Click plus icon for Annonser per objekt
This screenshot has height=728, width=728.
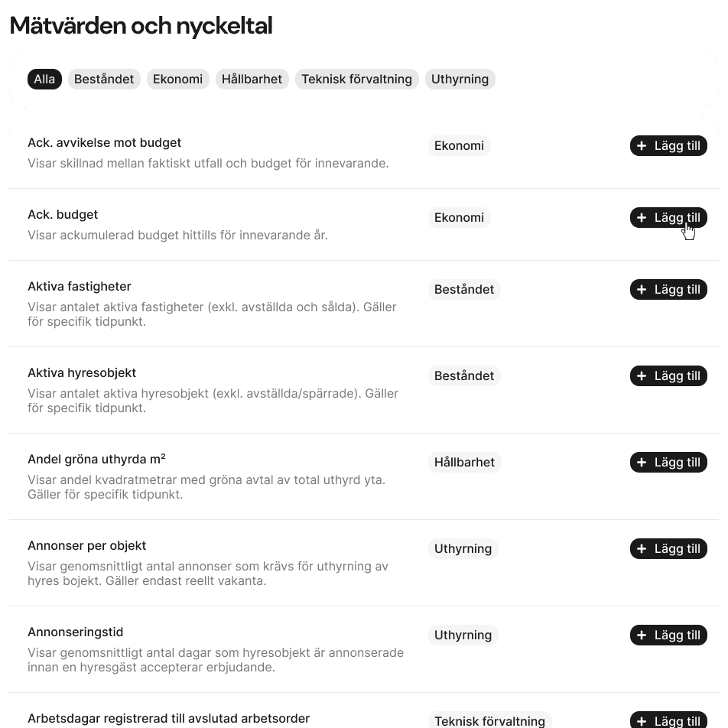pos(642,549)
